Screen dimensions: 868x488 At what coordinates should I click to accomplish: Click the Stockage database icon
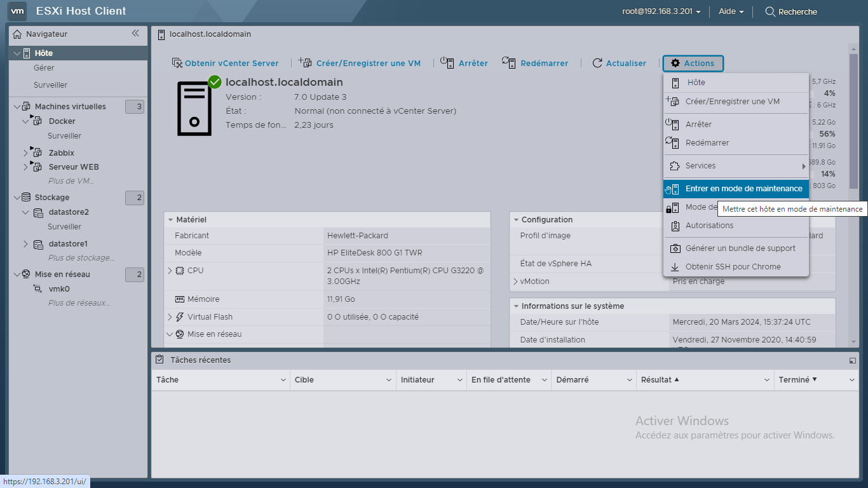point(26,197)
